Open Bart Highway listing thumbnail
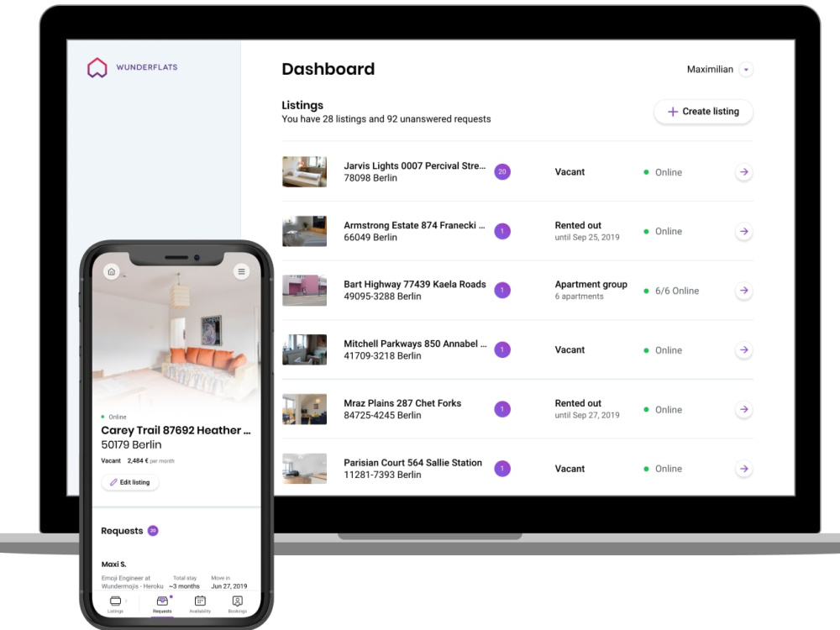This screenshot has height=630, width=840. pos(304,291)
